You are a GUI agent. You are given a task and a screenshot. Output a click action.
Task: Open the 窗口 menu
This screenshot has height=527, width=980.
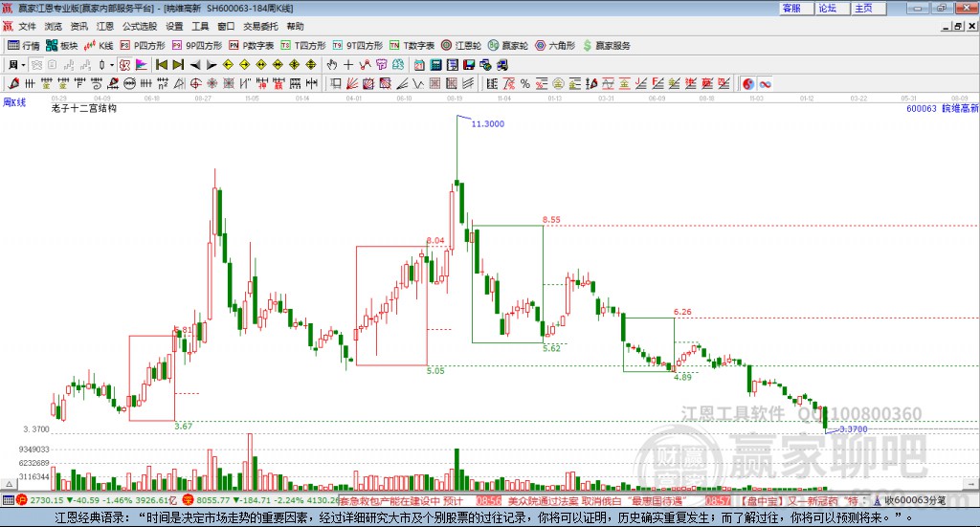[x=226, y=26]
